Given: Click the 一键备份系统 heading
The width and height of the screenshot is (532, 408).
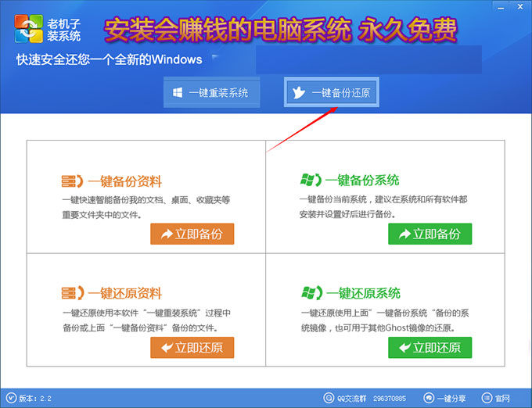Looking at the screenshot, I should click(x=362, y=180).
